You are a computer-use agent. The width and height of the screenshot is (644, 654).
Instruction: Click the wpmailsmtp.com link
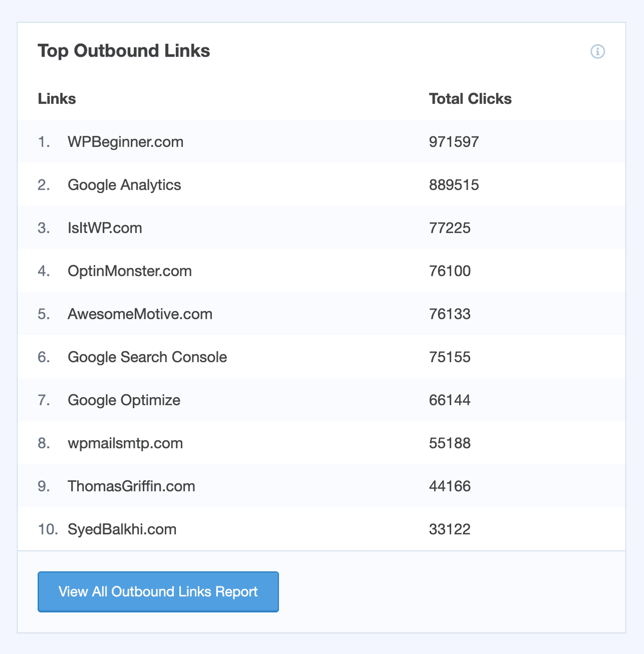[125, 443]
